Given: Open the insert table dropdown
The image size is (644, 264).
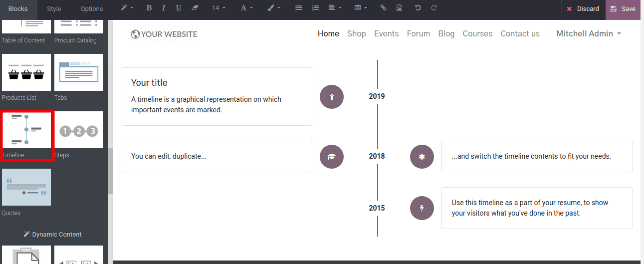Looking at the screenshot, I should pyautogui.click(x=361, y=8).
